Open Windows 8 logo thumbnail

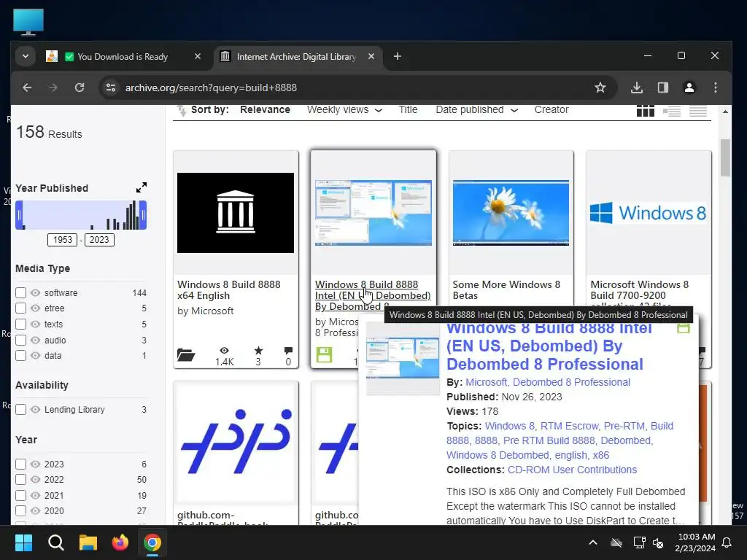[x=649, y=213]
